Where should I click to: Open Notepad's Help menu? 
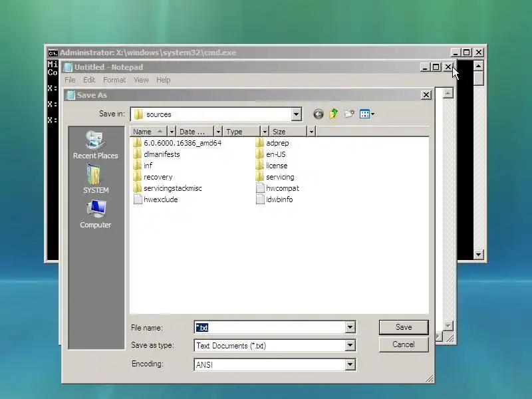click(x=163, y=80)
